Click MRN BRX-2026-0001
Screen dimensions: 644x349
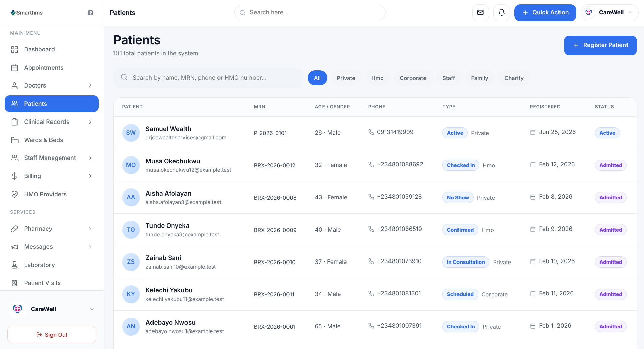click(274, 327)
